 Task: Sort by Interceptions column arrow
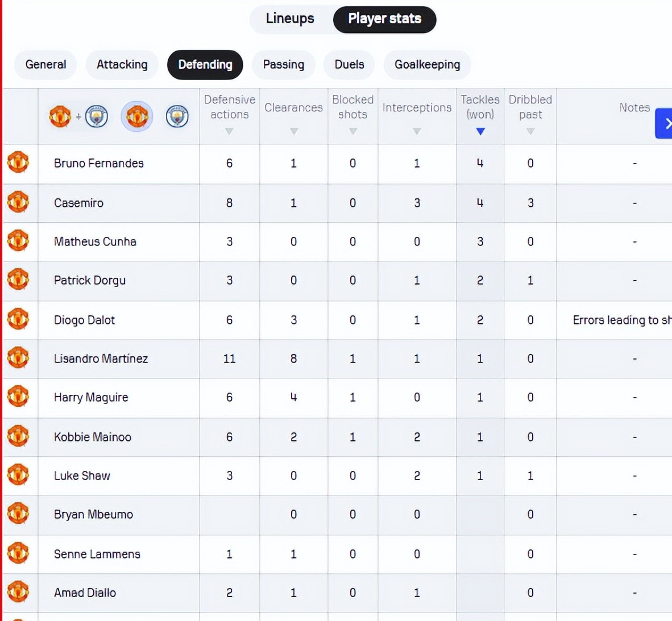(417, 131)
